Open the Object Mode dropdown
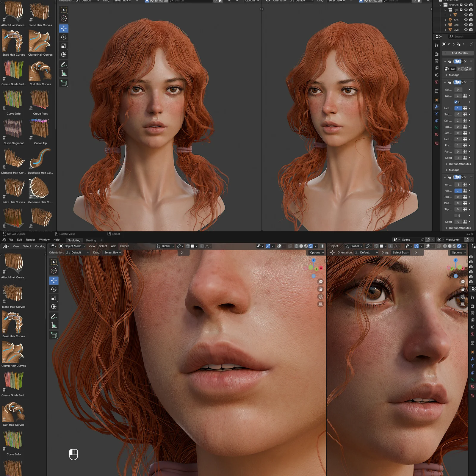 [72, 246]
